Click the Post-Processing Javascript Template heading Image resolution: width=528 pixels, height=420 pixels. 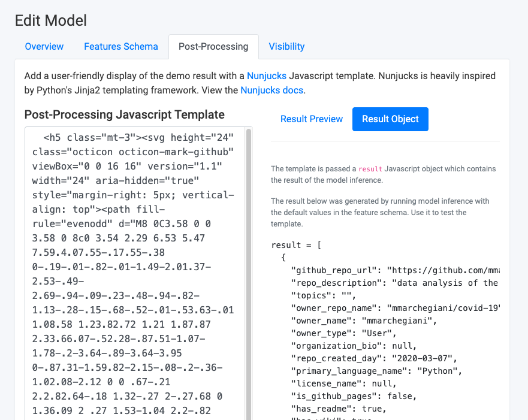[x=125, y=115]
